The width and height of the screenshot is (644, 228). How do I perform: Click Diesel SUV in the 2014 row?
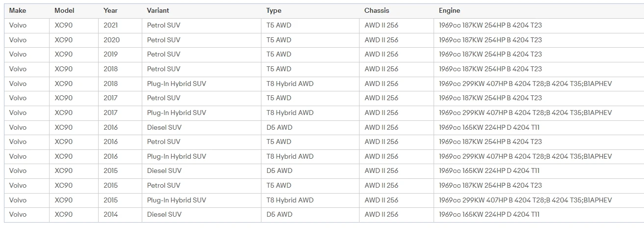(x=164, y=215)
